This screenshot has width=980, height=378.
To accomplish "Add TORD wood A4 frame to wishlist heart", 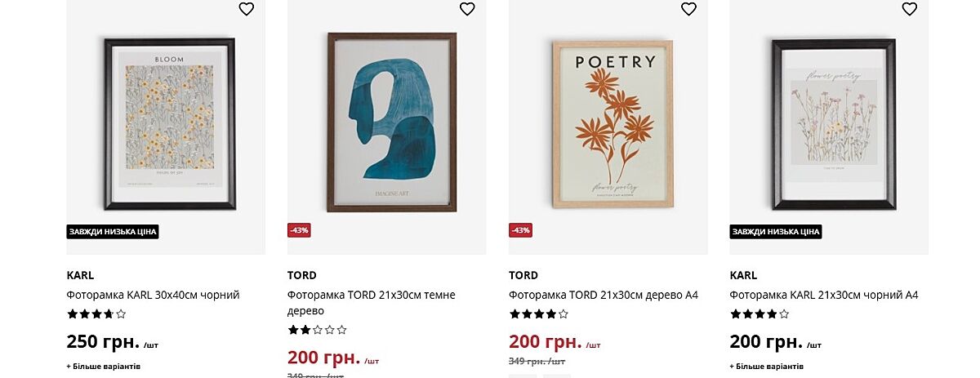I will 688,9.
